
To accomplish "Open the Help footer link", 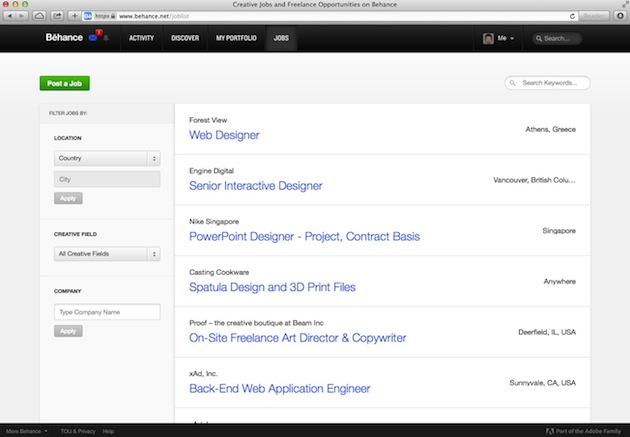I will pos(108,431).
